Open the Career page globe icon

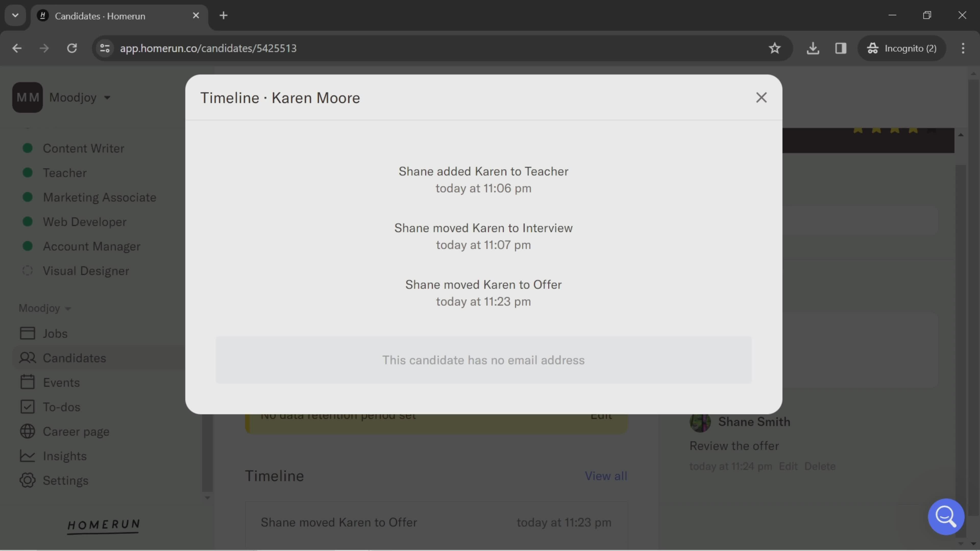pos(27,431)
